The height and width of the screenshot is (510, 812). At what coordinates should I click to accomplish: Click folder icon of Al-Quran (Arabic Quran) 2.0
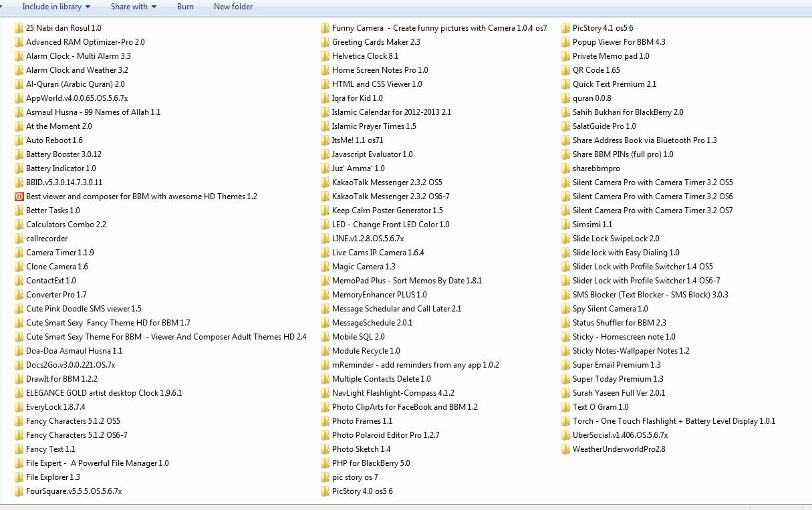[x=19, y=84]
